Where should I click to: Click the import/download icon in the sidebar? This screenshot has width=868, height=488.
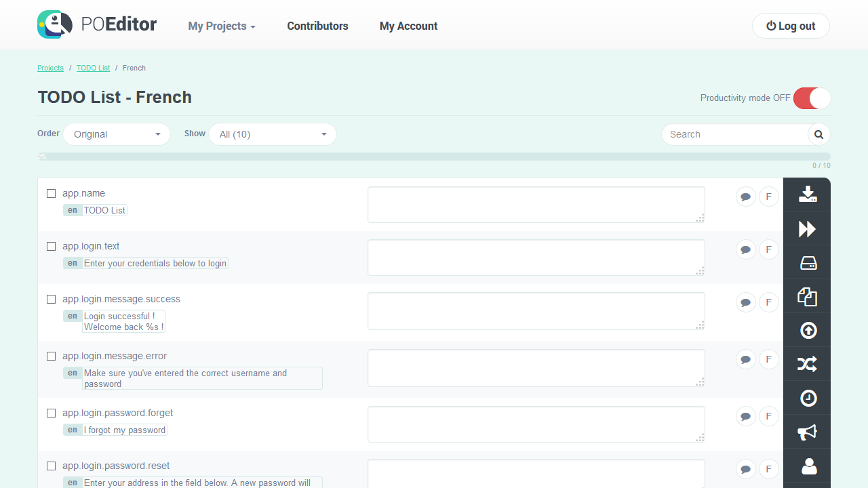point(807,195)
